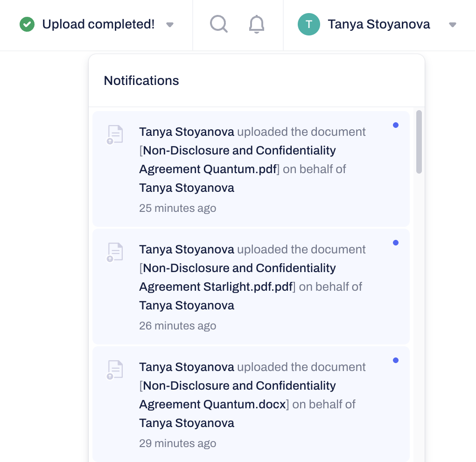The image size is (476, 462).
Task: Toggle unread dot on Starlight.pdf.pdf notification
Action: [x=396, y=243]
